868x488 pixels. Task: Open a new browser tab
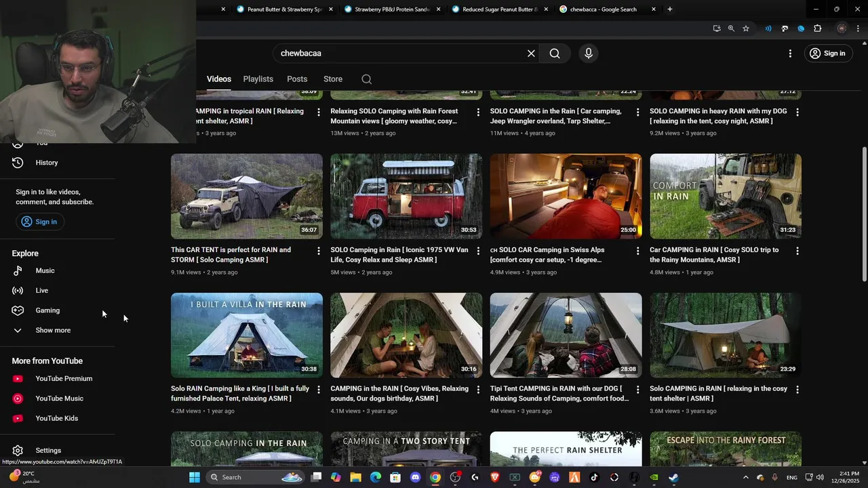coord(670,9)
